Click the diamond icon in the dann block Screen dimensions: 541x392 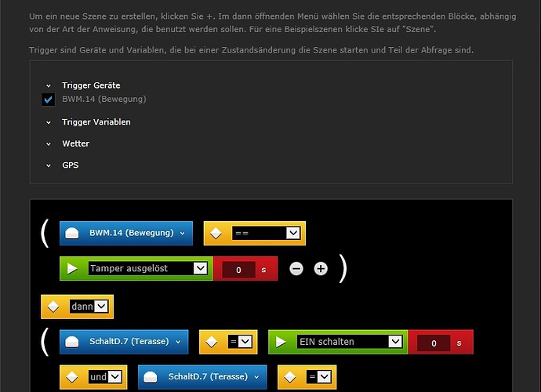(53, 307)
